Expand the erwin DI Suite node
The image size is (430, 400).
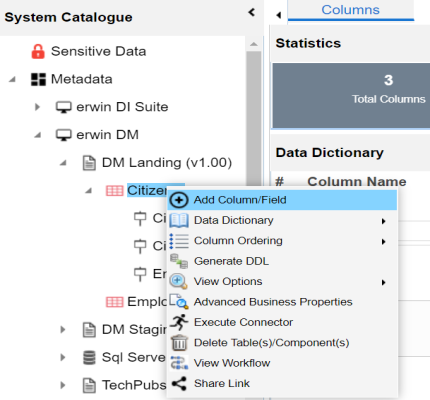37,107
